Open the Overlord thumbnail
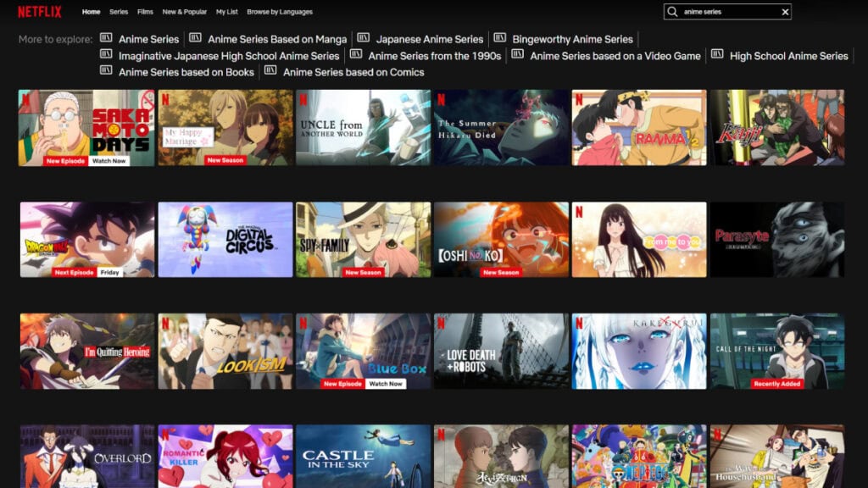868x488 pixels. [87, 457]
